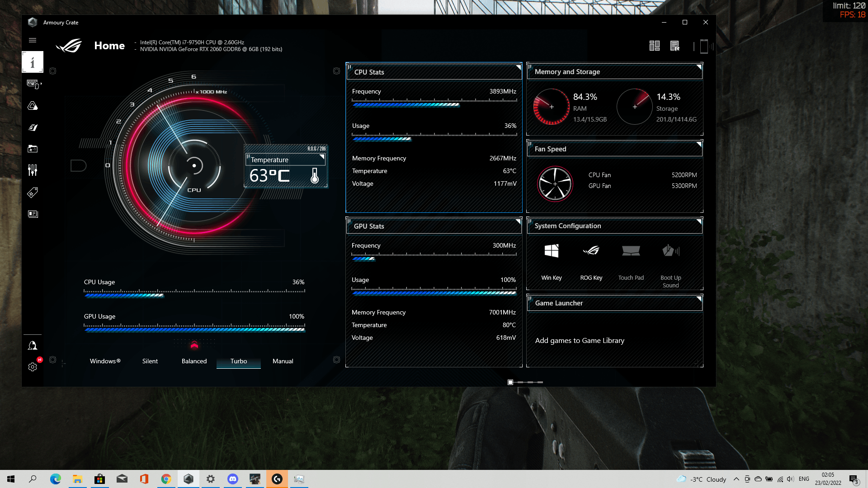Click the temperature gauge display widget
Viewport: 868px width, 488px height.
pyautogui.click(x=286, y=170)
